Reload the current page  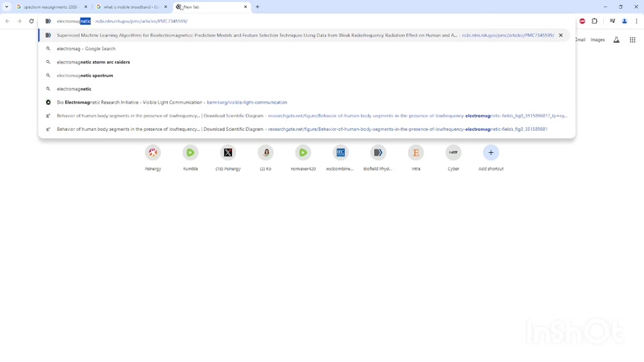(32, 21)
